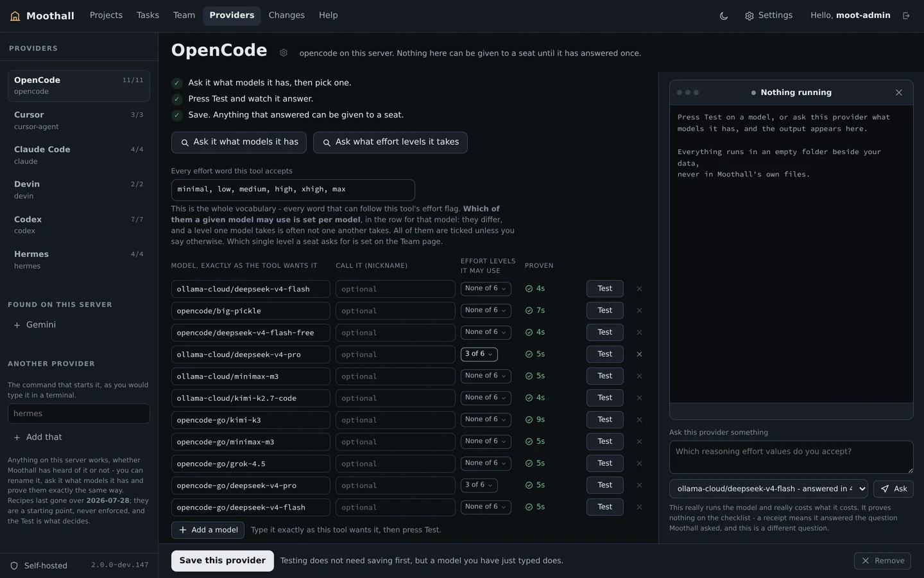924x578 pixels.
Task: Go to the Team page
Action: (x=184, y=15)
